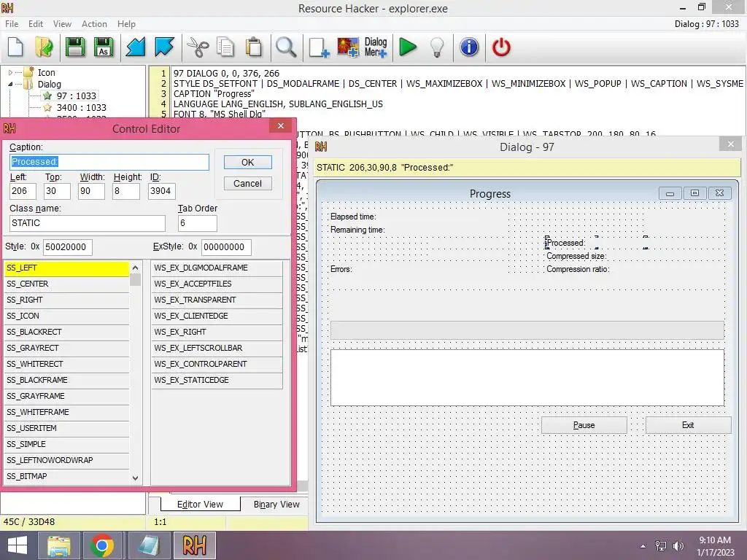747x560 pixels.
Task: Click the Width field showing 90
Action: pyautogui.click(x=91, y=191)
